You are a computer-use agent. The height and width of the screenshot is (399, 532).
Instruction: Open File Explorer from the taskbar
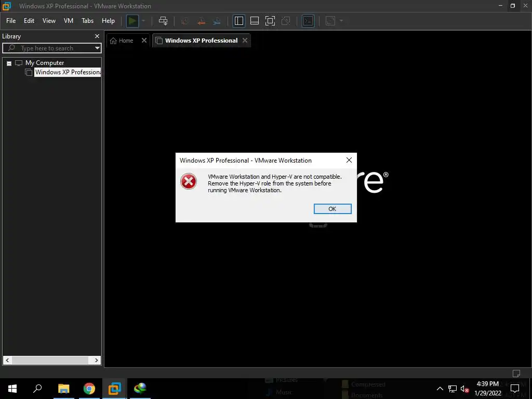click(x=63, y=389)
